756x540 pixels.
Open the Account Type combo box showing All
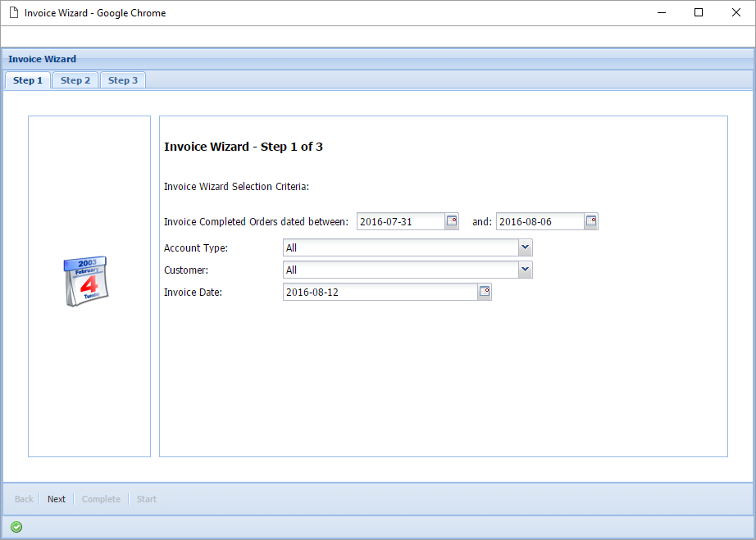click(x=402, y=247)
